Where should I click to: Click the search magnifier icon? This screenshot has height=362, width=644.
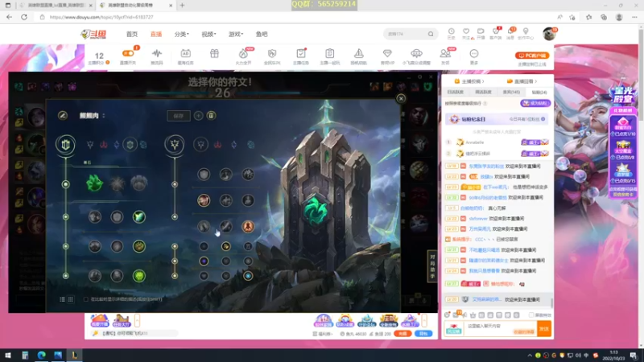431,34
